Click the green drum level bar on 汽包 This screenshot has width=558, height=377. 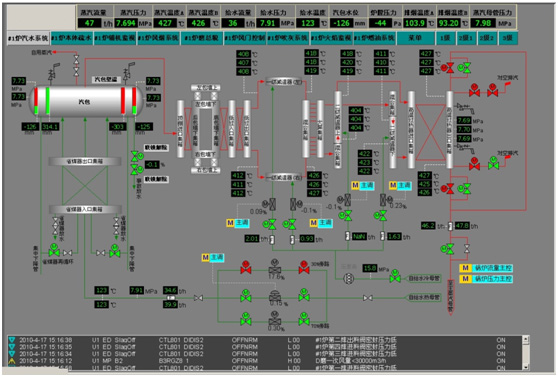pos(48,101)
